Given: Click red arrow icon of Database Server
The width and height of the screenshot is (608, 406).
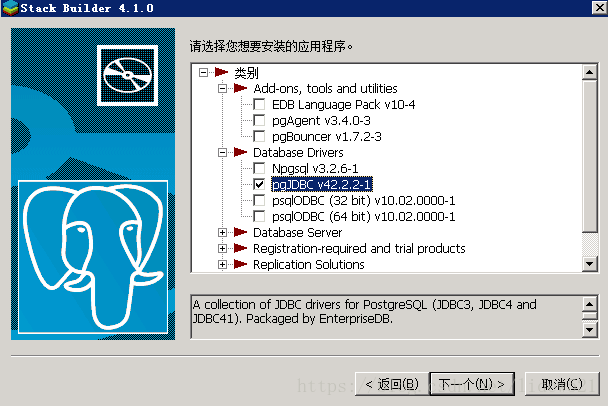Looking at the screenshot, I should (x=240, y=232).
